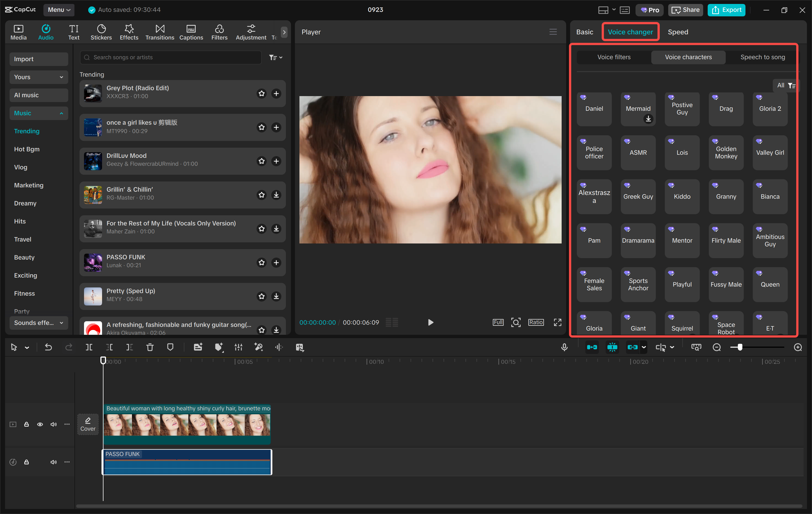Open the Effects panel
This screenshot has width=812, height=514.
[129, 32]
